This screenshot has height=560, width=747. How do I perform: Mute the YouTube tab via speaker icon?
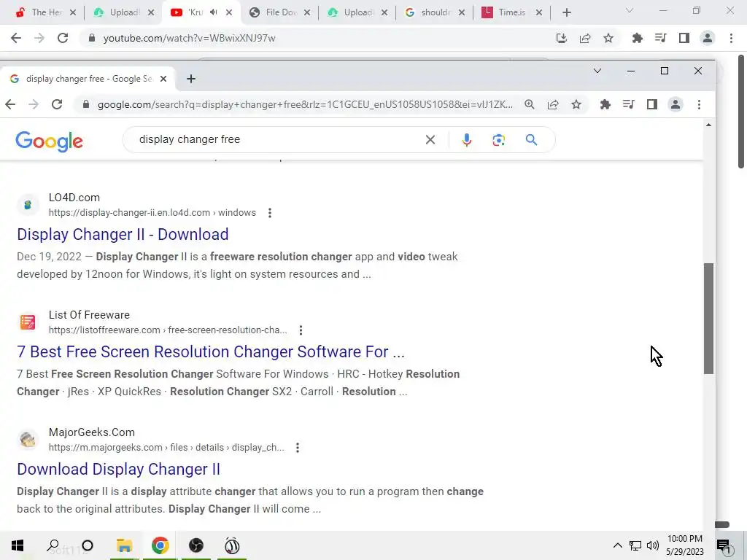tap(214, 12)
